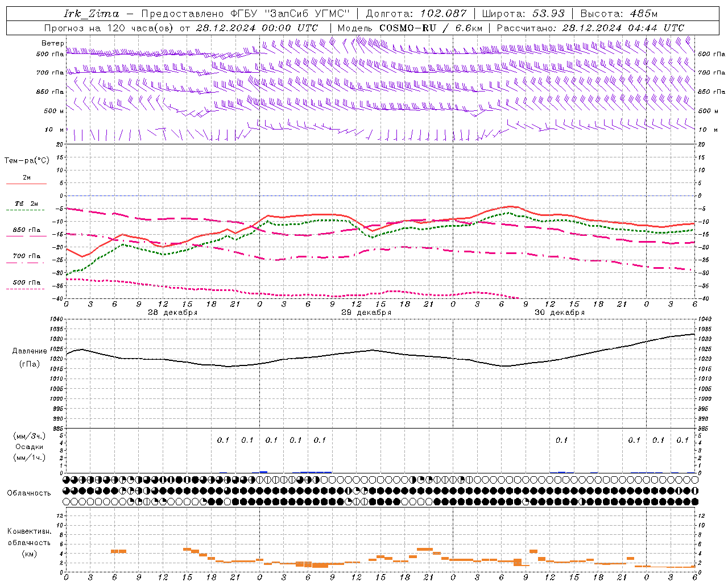Select the model name "COSMO-RU / 6.6км"
728x582 pixels.
click(x=431, y=28)
